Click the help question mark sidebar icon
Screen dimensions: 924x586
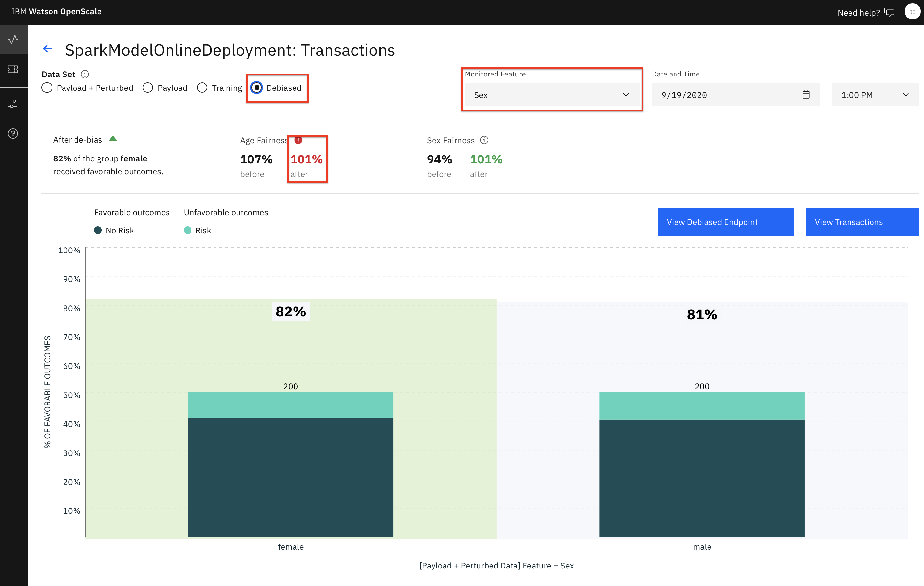(x=13, y=134)
